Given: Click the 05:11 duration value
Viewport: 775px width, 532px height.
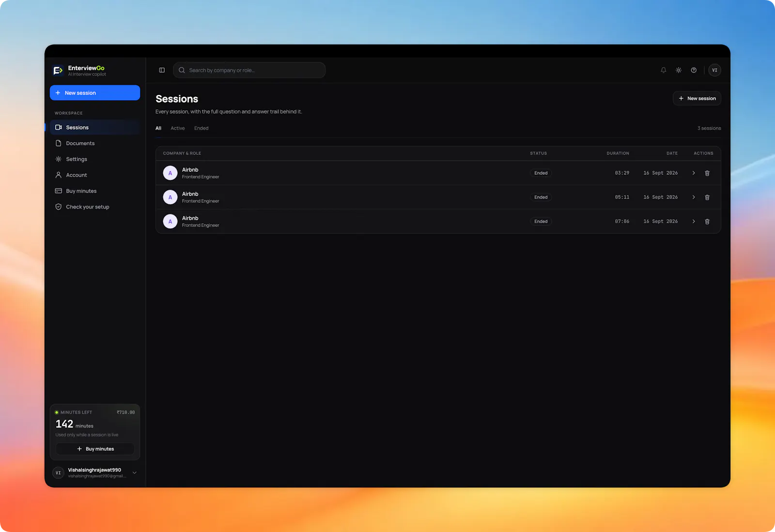Looking at the screenshot, I should click(x=622, y=197).
